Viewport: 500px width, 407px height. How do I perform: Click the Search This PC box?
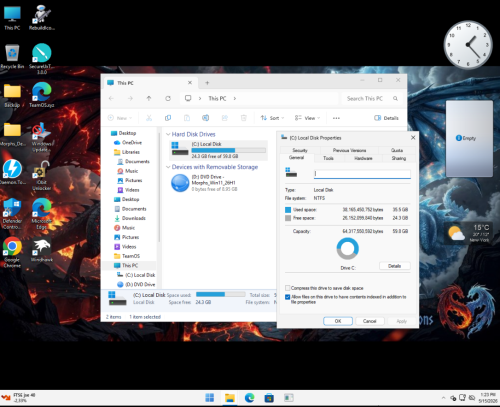click(372, 98)
